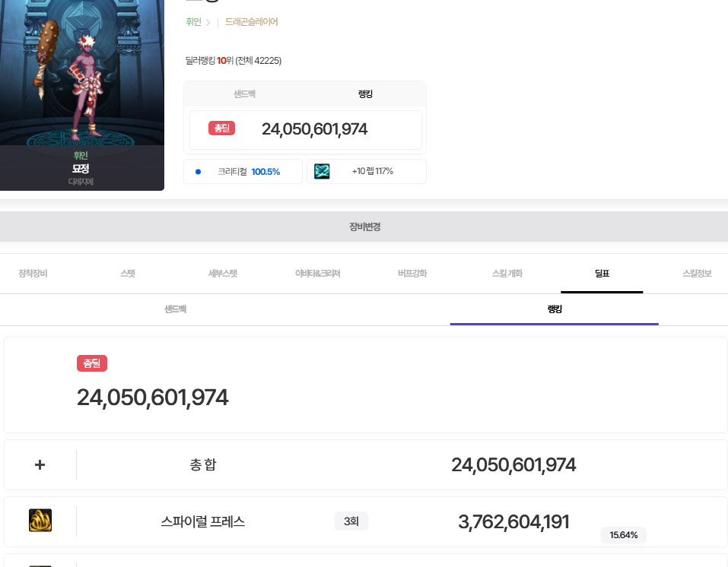The width and height of the screenshot is (728, 567).
Task: Click the 3회 count badge
Action: pyautogui.click(x=351, y=521)
